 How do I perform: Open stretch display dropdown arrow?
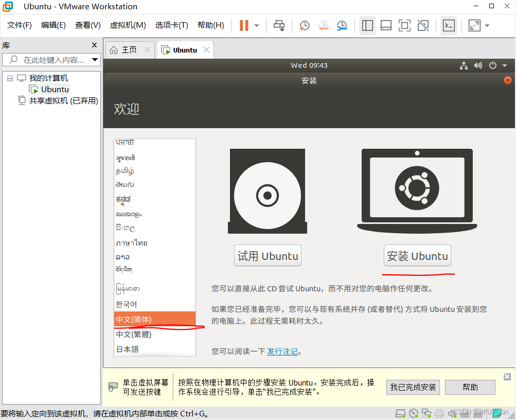[487, 25]
